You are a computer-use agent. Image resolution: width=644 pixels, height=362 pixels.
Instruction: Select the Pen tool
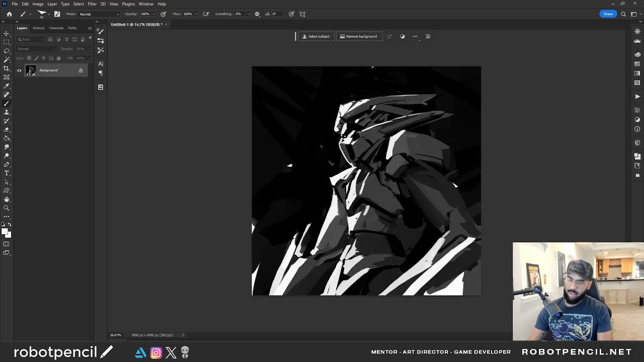click(x=7, y=164)
